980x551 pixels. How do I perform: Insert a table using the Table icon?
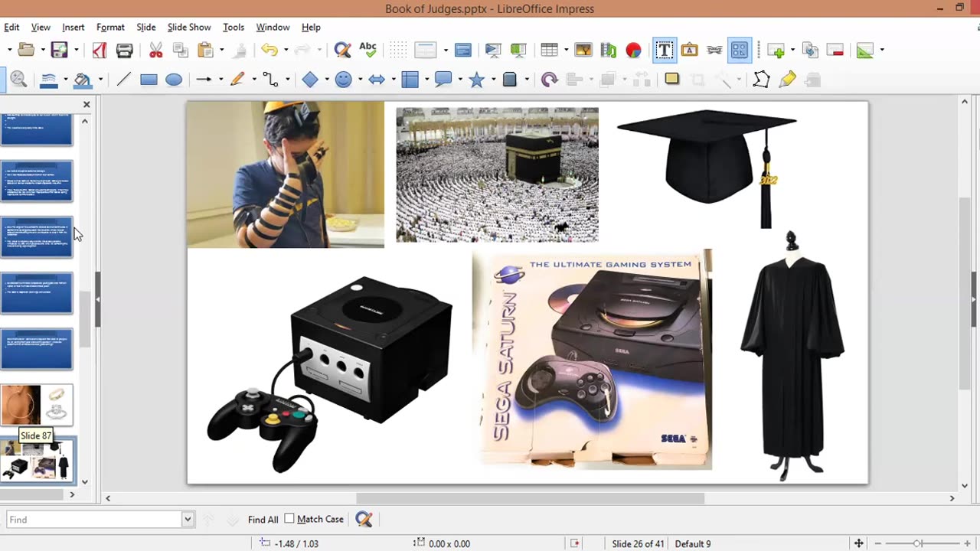pyautogui.click(x=549, y=50)
